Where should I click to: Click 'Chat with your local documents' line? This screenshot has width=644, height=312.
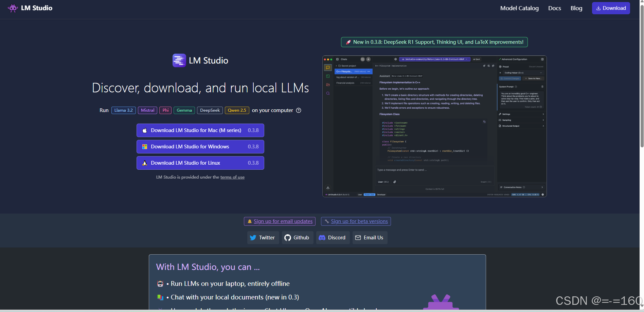point(235,297)
